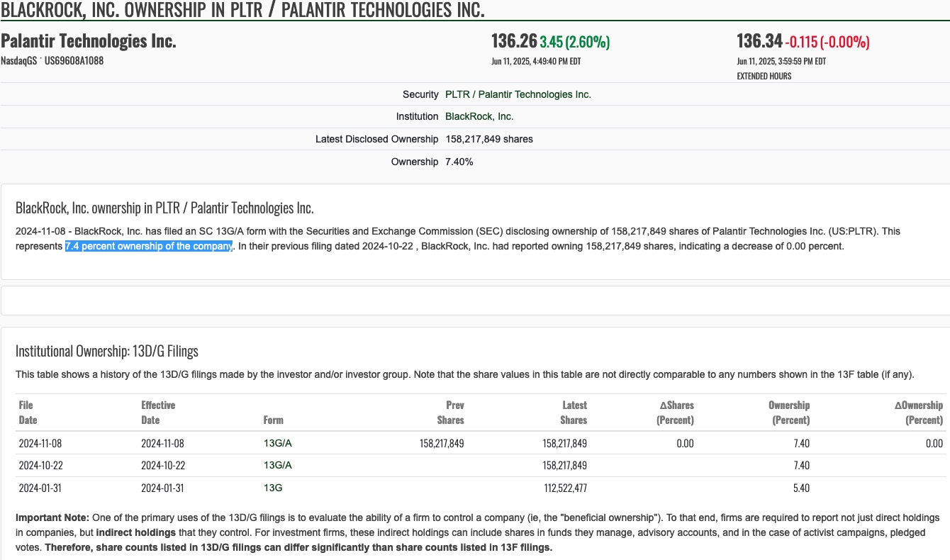950x560 pixels.
Task: Open the 13G form filed 2024-01-31
Action: tap(273, 488)
